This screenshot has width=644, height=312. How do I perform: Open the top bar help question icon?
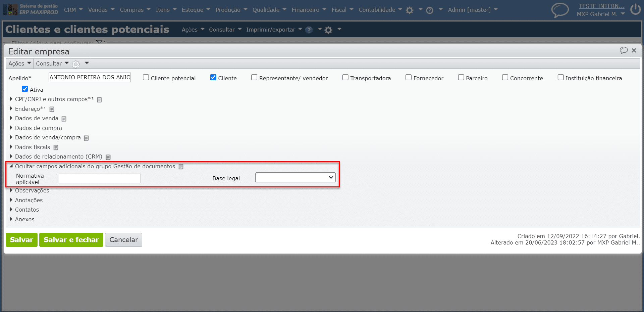point(430,10)
